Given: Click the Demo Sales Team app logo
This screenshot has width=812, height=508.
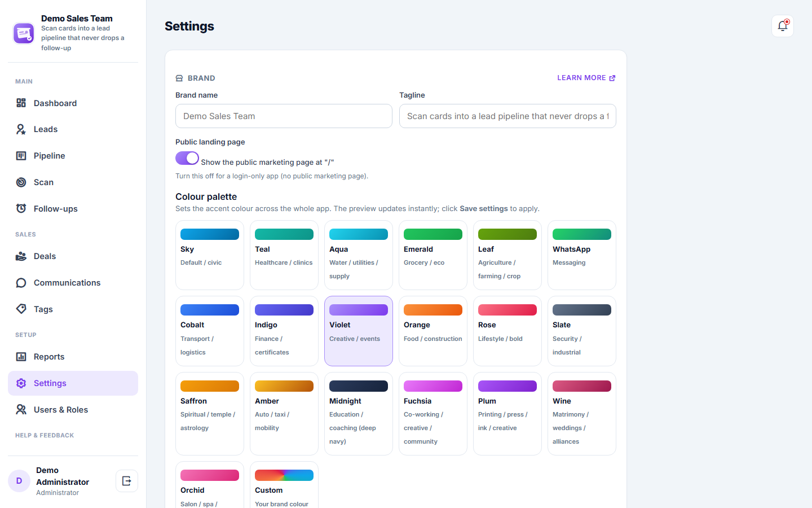Looking at the screenshot, I should click(24, 33).
